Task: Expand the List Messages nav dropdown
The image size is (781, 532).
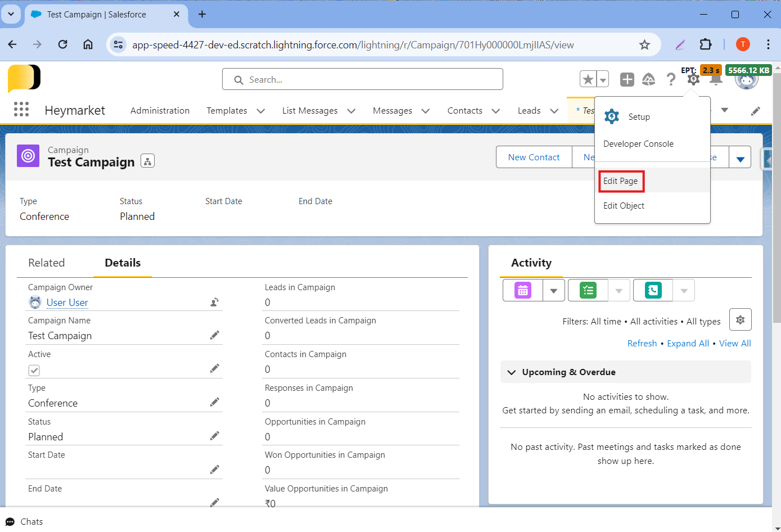Action: click(351, 111)
